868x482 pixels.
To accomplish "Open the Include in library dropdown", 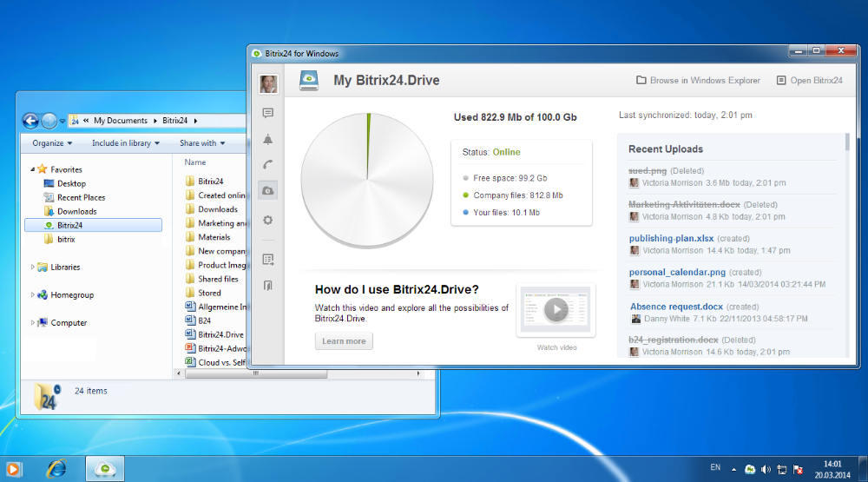I will pyautogui.click(x=126, y=143).
